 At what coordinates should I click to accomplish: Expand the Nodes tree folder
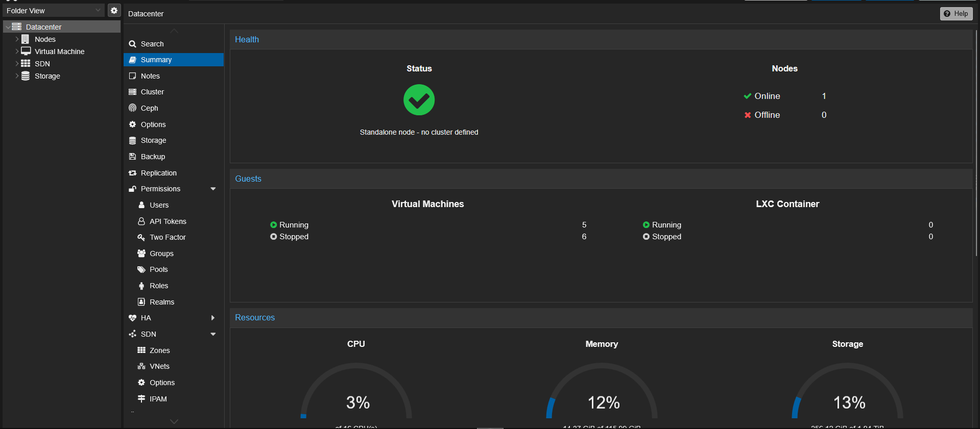[17, 39]
